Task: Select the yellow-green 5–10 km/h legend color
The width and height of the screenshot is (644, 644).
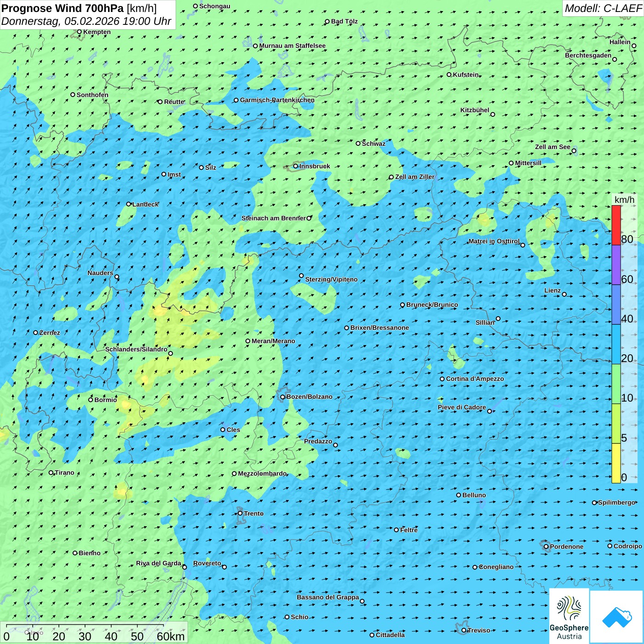Action: click(616, 424)
